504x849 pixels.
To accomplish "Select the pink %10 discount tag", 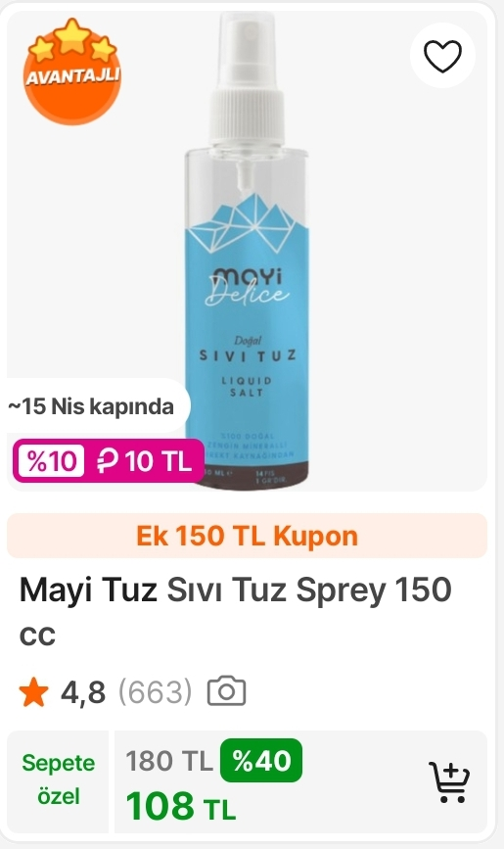I will (x=52, y=461).
